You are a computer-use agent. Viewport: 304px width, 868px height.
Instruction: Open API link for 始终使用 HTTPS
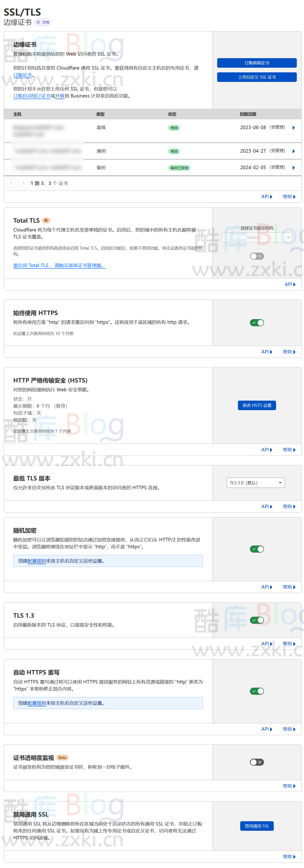(x=267, y=352)
